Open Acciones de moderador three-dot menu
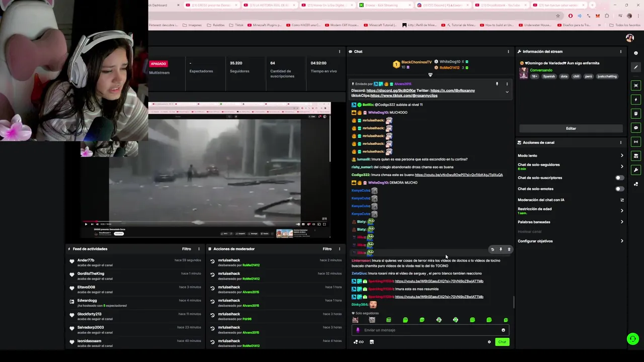Screen dimensions: 644x362 coord(340,249)
